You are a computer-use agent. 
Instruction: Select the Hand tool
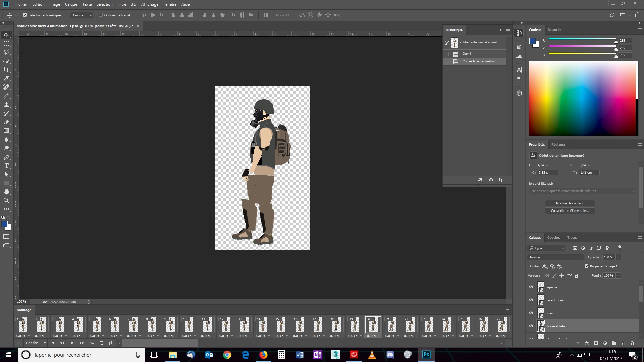click(6, 192)
